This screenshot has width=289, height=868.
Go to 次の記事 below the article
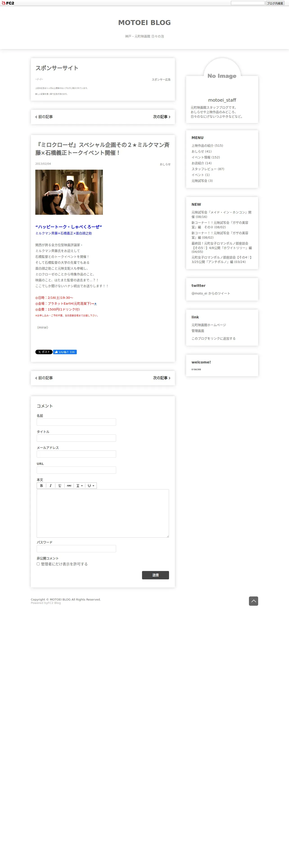162,378
